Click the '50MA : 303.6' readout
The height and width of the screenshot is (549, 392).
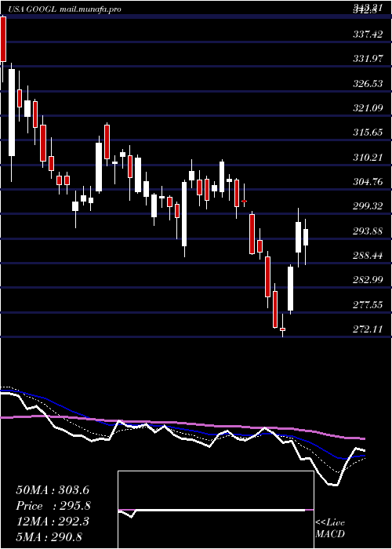click(53, 490)
